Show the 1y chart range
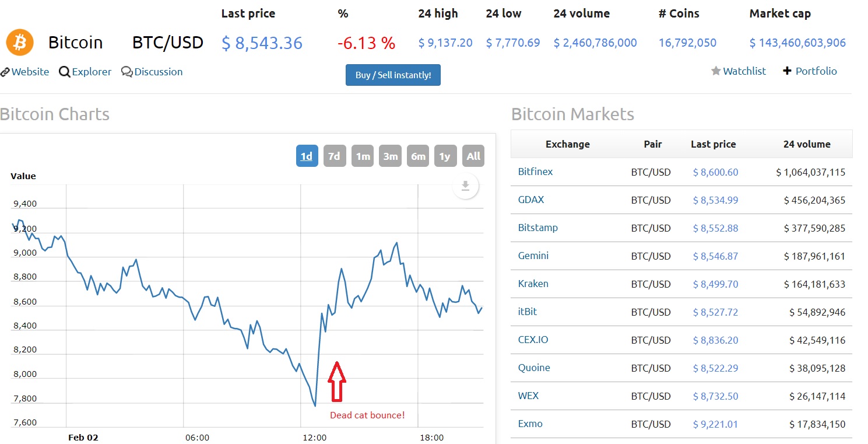The image size is (868, 444). point(445,156)
